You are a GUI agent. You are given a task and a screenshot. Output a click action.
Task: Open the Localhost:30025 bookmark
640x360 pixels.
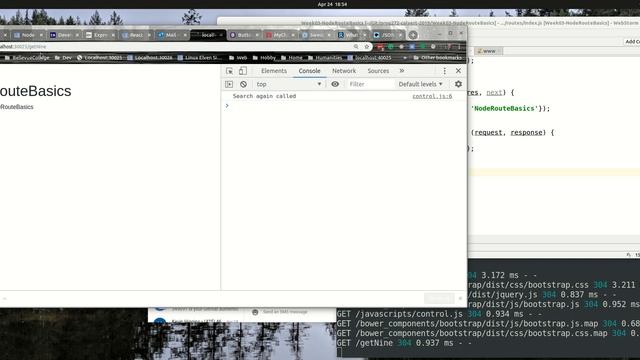pos(100,58)
